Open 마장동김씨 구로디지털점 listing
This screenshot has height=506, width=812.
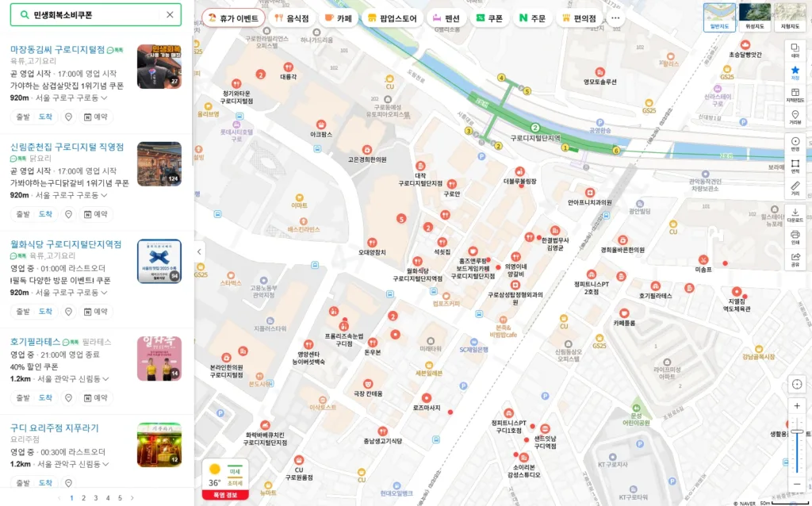[57, 49]
